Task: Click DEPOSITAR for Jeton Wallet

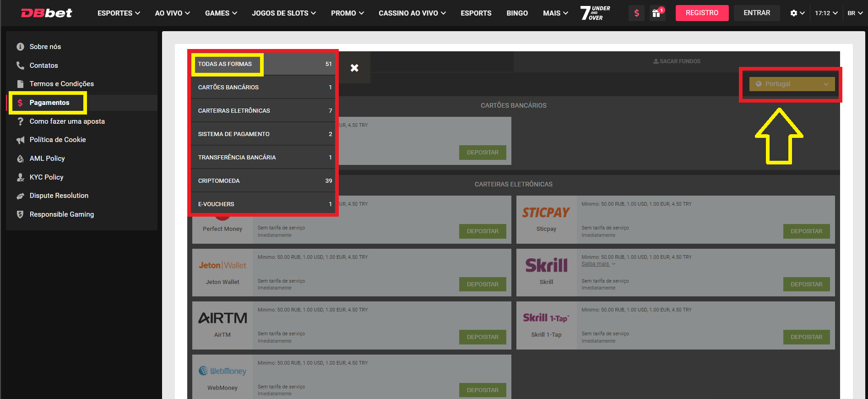Action: (x=483, y=284)
